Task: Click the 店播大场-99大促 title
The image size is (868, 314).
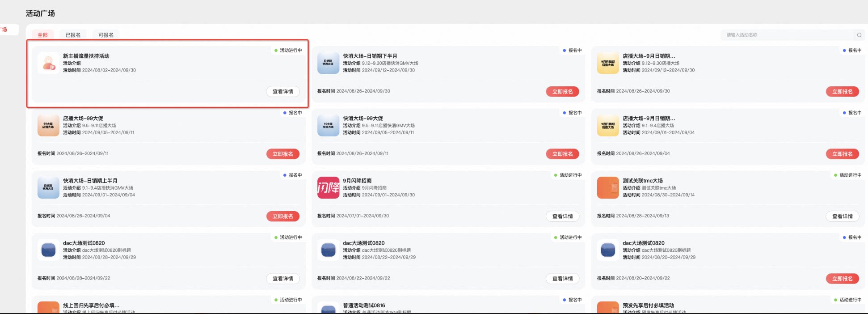Action: 83,119
